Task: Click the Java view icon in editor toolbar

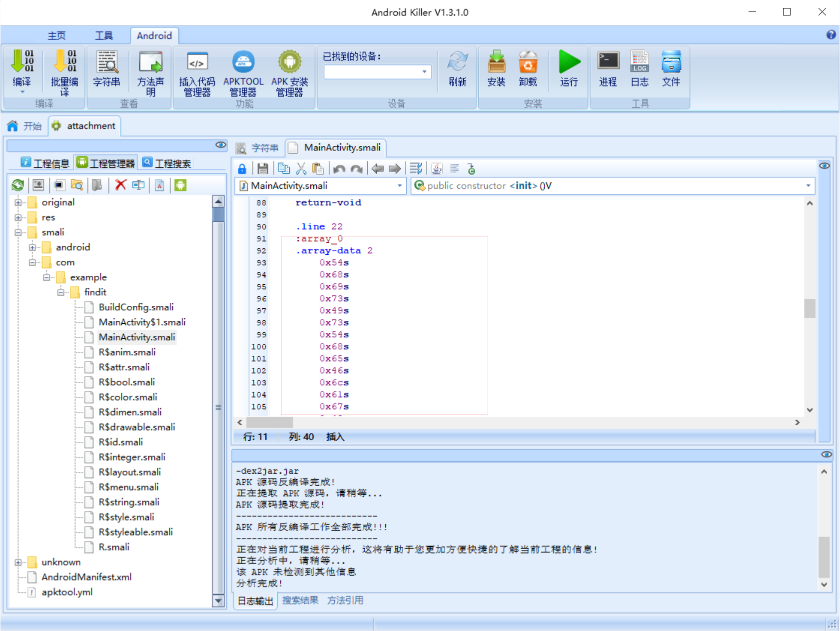Action: click(x=437, y=169)
